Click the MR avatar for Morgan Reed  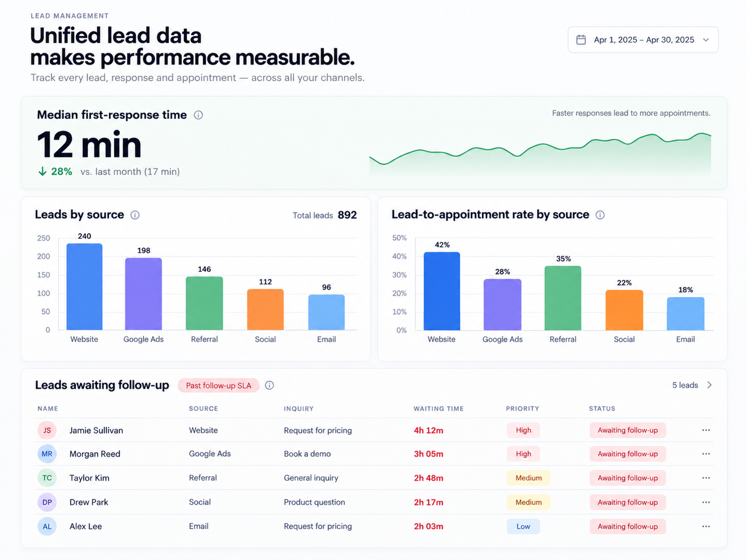click(x=47, y=454)
